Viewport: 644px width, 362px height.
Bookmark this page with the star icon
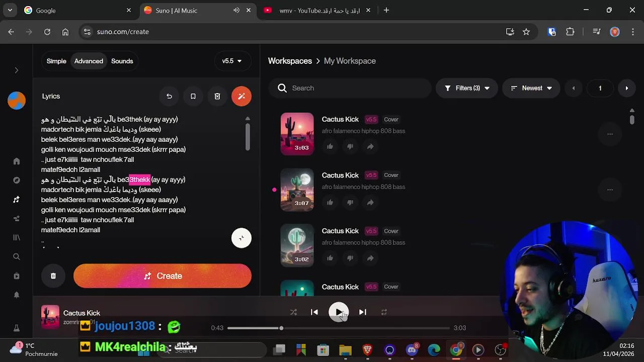[526, 32]
